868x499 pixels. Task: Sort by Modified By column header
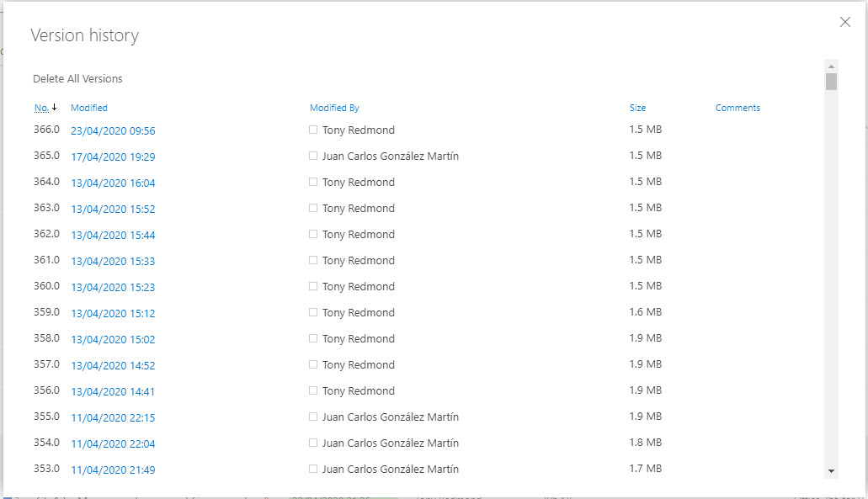[x=334, y=108]
